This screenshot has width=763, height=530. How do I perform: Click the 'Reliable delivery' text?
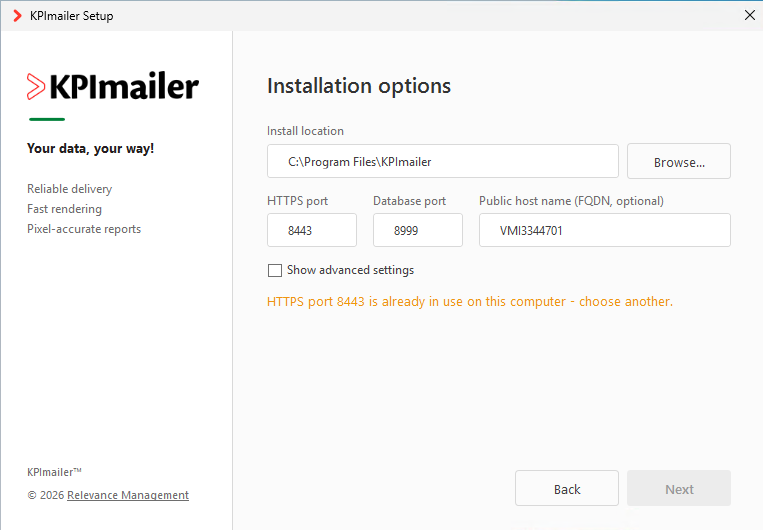click(x=70, y=189)
